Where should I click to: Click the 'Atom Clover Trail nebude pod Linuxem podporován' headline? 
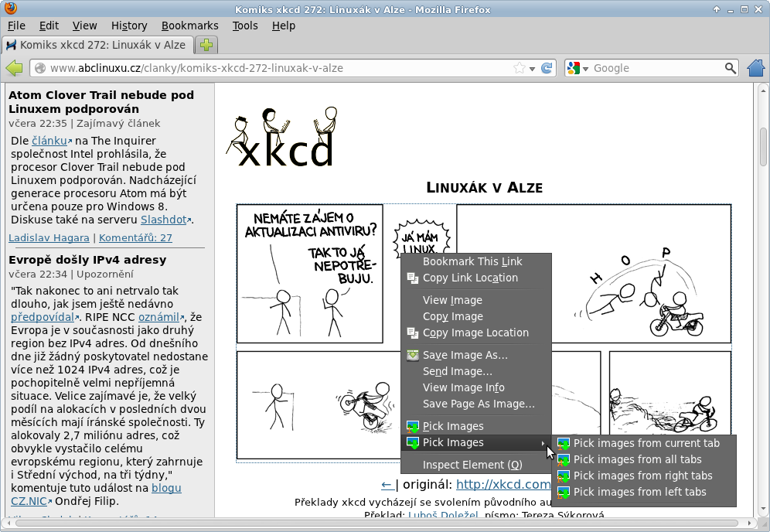[101, 102]
